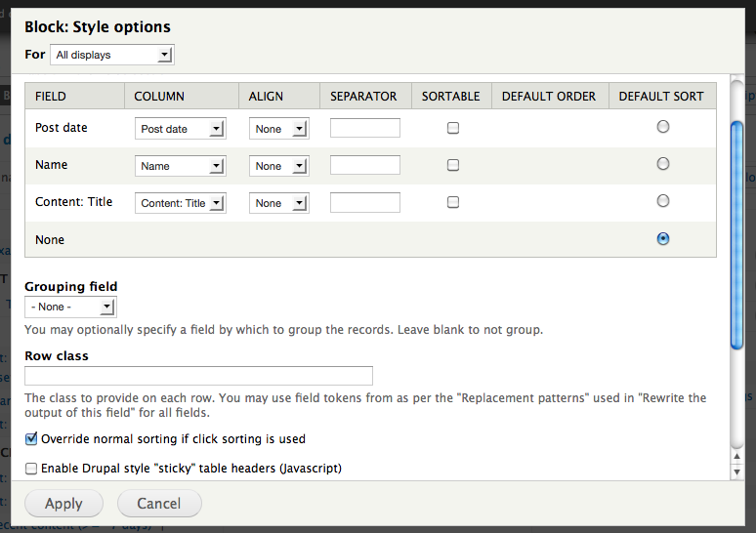
Task: Select None default sort radio button
Action: coord(663,238)
